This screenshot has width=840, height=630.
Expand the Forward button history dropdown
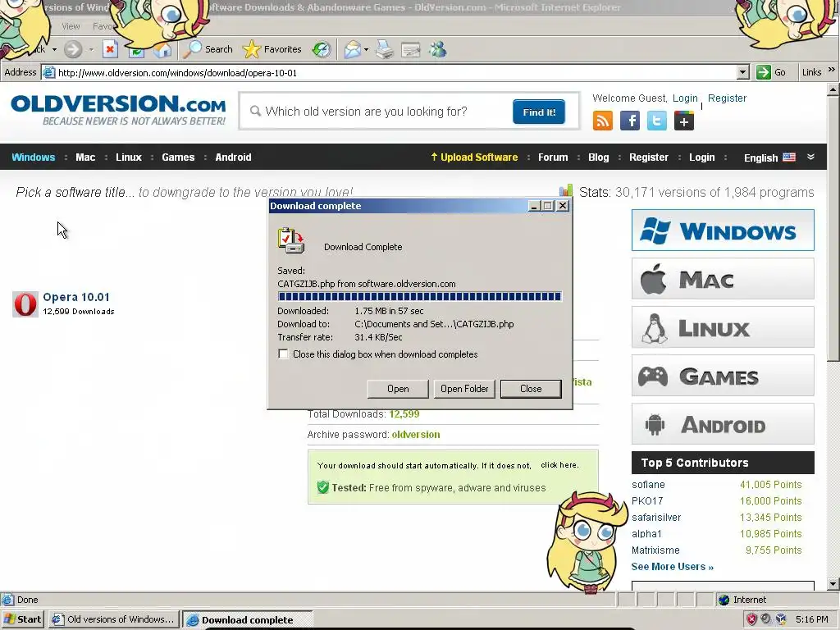pyautogui.click(x=91, y=50)
